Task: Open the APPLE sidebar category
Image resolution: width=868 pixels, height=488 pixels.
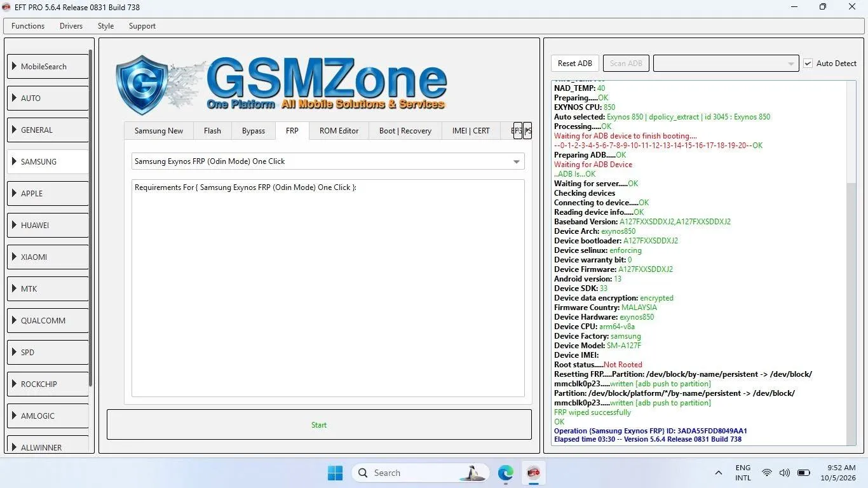Action: point(48,194)
